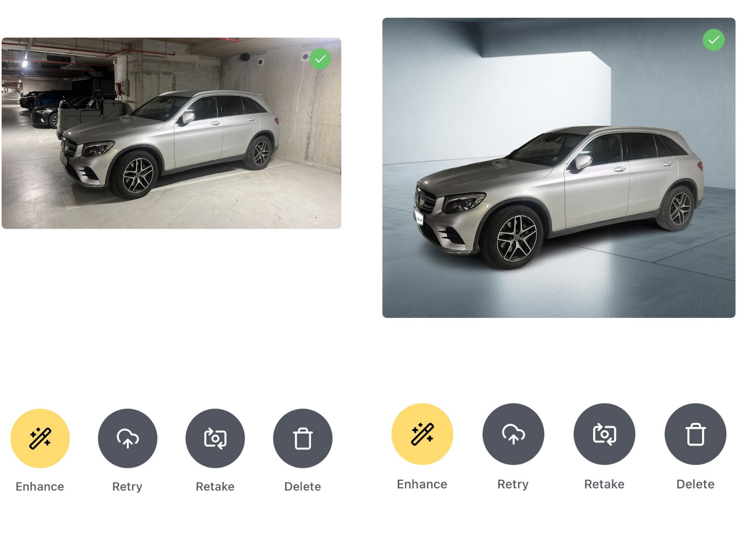This screenshot has width=747, height=560.
Task: Toggle green checkmark on enhanced studio photo
Action: click(x=713, y=40)
